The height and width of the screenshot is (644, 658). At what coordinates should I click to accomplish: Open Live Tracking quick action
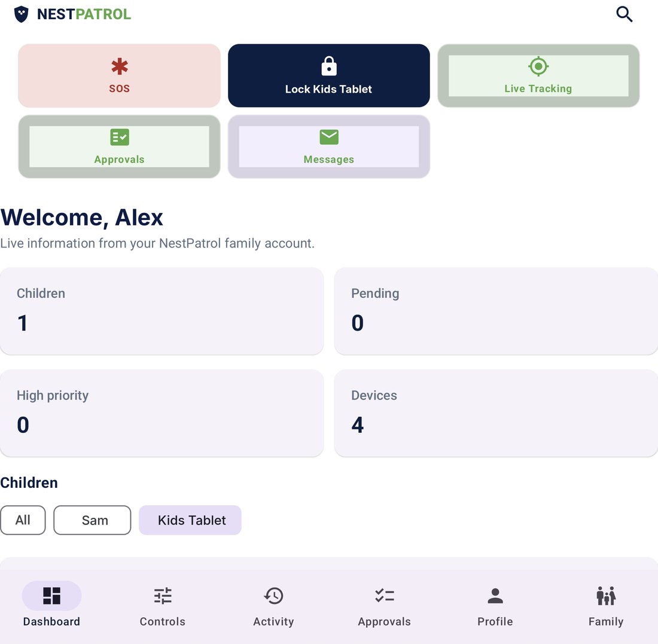538,75
